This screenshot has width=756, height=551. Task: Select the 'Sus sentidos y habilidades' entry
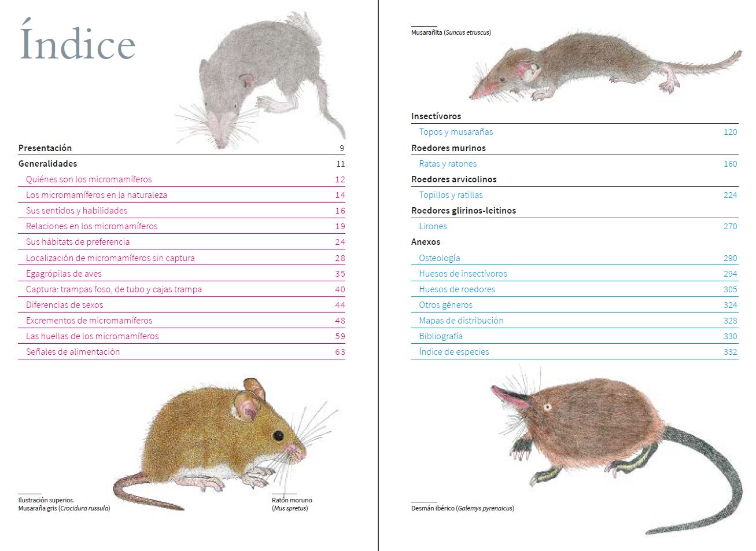[x=76, y=211]
